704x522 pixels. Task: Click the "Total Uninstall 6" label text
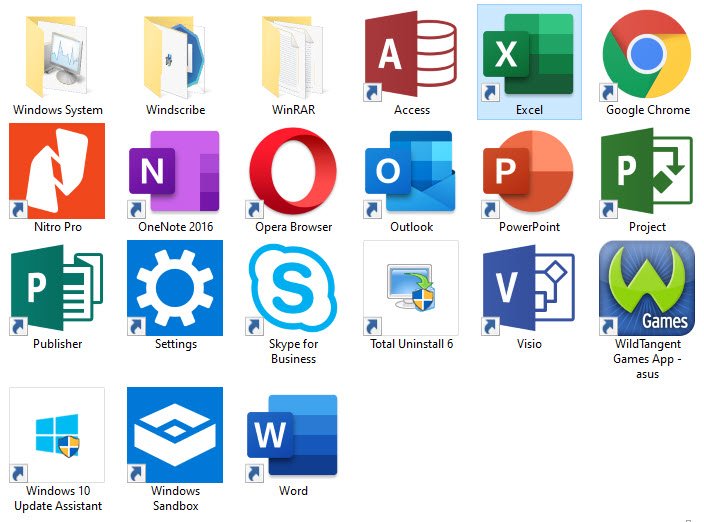(x=411, y=344)
